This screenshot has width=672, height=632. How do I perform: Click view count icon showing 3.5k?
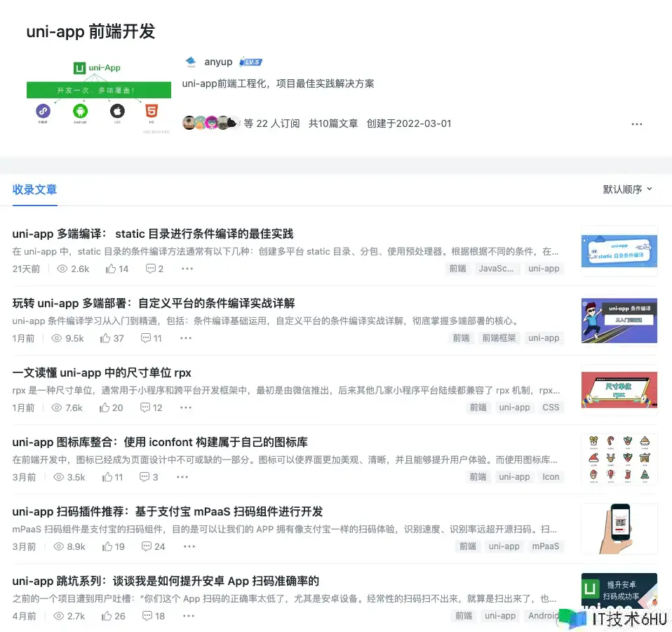click(x=59, y=477)
